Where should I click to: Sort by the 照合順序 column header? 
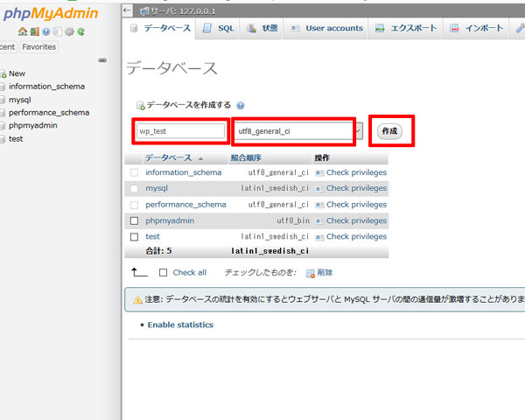point(246,157)
